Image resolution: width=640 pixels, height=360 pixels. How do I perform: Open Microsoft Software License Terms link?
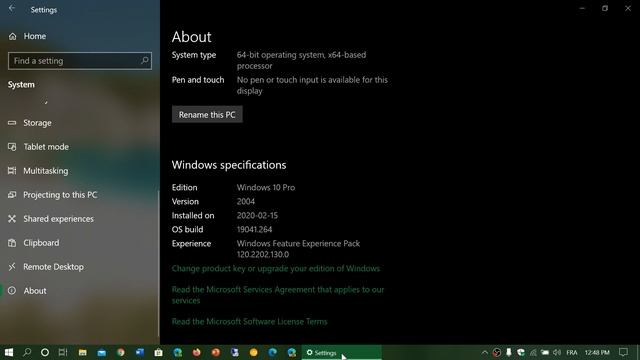coord(249,322)
